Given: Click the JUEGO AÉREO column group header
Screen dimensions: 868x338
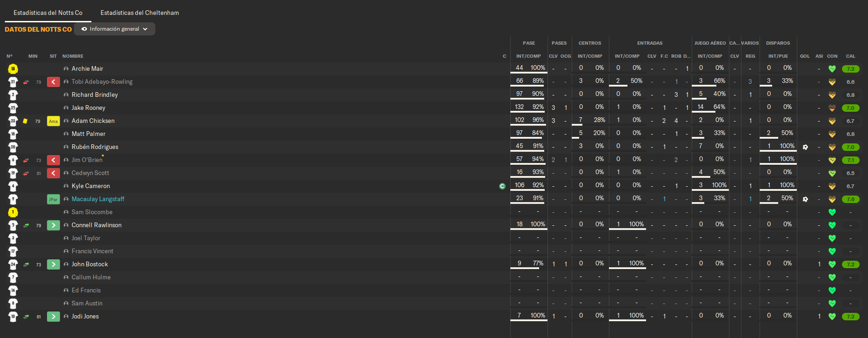Looking at the screenshot, I should [710, 43].
